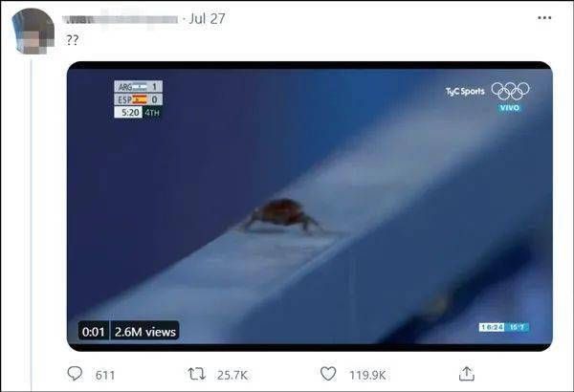Click the VIVO live badge
574x392 pixels.
510,108
